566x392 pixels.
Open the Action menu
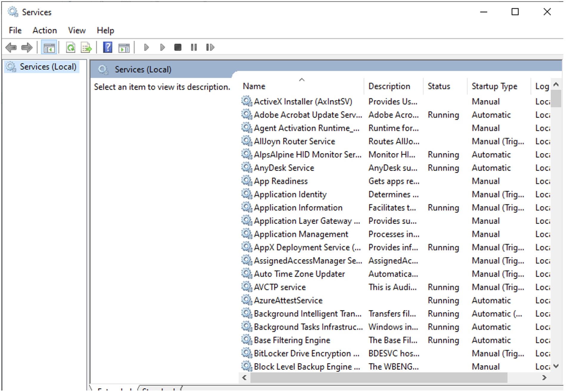44,30
